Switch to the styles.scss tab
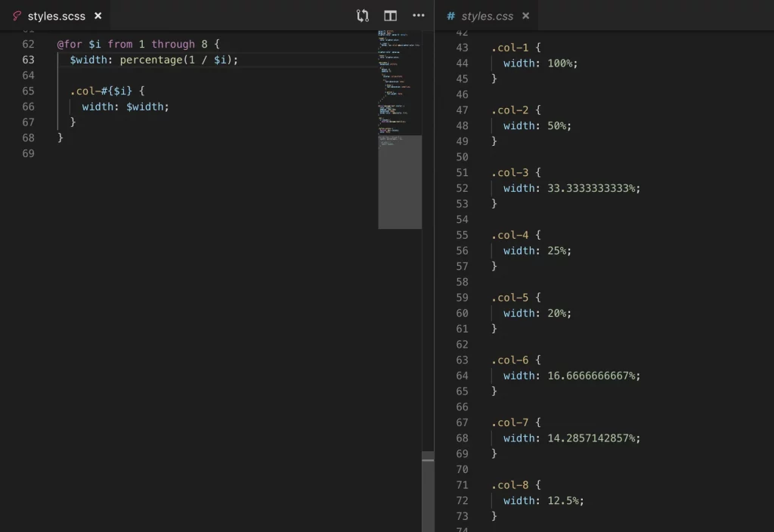 pyautogui.click(x=56, y=16)
